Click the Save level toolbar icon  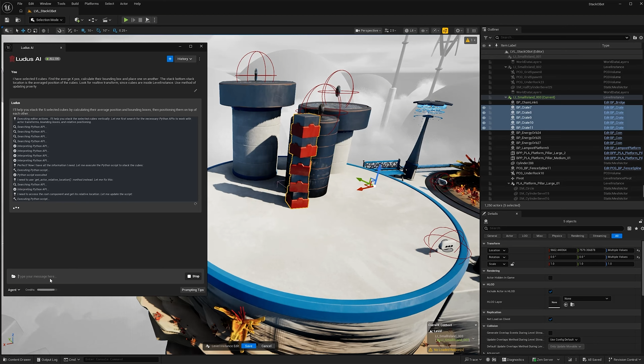pyautogui.click(x=7, y=20)
